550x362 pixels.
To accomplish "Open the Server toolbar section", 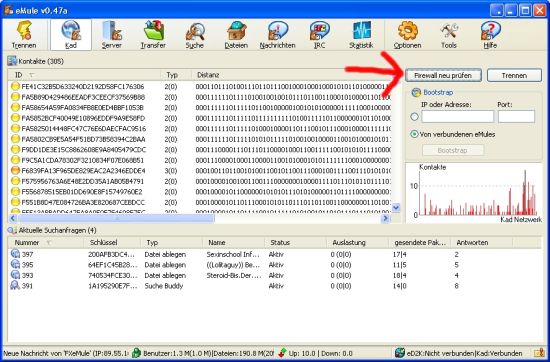I will pyautogui.click(x=112, y=35).
